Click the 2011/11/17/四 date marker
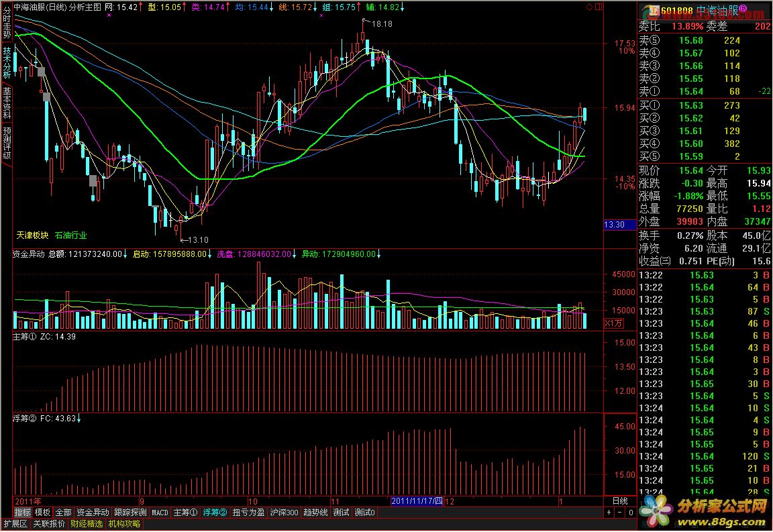773x532 pixels. (417, 501)
